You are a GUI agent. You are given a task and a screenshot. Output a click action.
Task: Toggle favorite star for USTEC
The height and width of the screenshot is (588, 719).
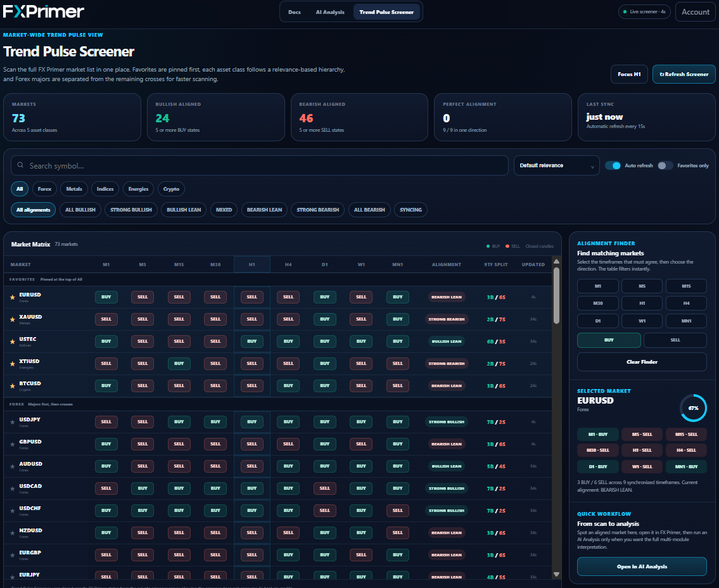[x=13, y=342]
